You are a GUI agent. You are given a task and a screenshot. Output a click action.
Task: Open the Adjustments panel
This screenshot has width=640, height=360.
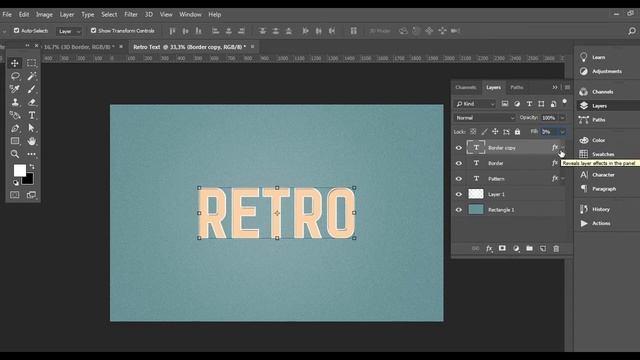(x=607, y=71)
